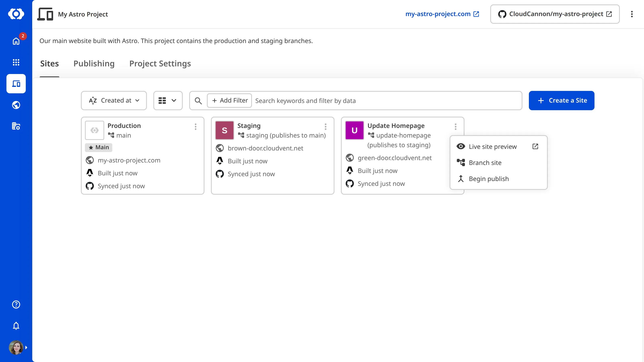Open the Created at sort dropdown
644x362 pixels.
point(114,100)
